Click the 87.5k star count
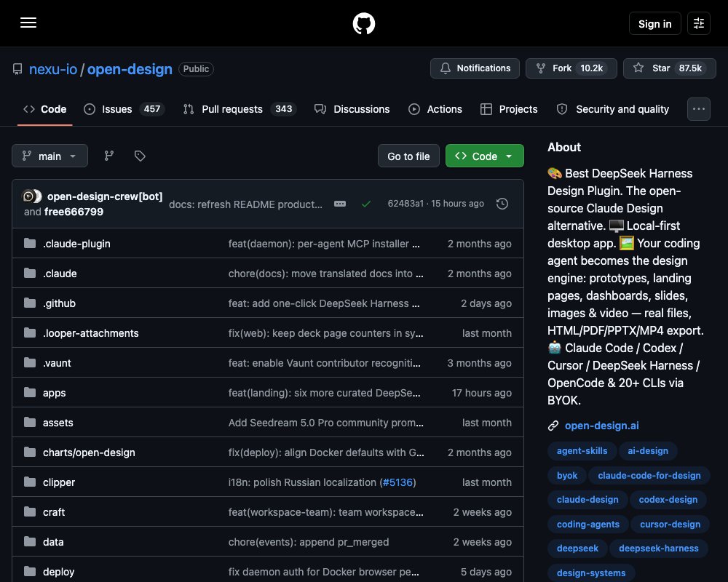 tap(690, 68)
